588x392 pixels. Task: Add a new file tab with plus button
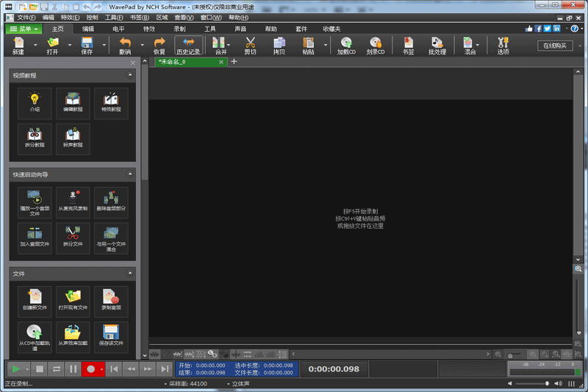[234, 62]
